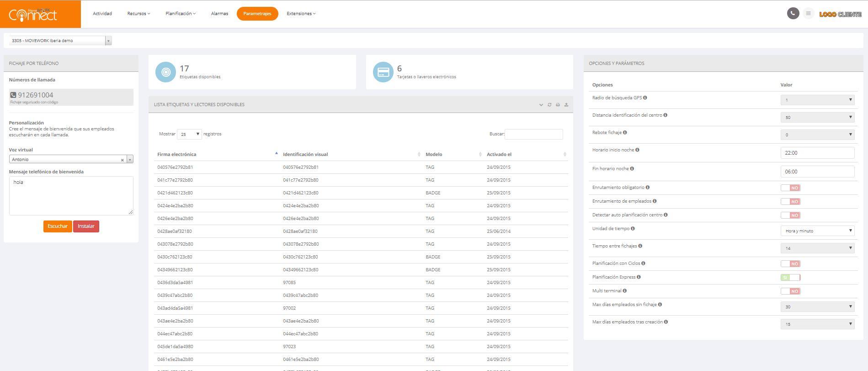The width and height of the screenshot is (868, 371).
Task: Expand the Voz virtual selector
Action: tap(130, 159)
